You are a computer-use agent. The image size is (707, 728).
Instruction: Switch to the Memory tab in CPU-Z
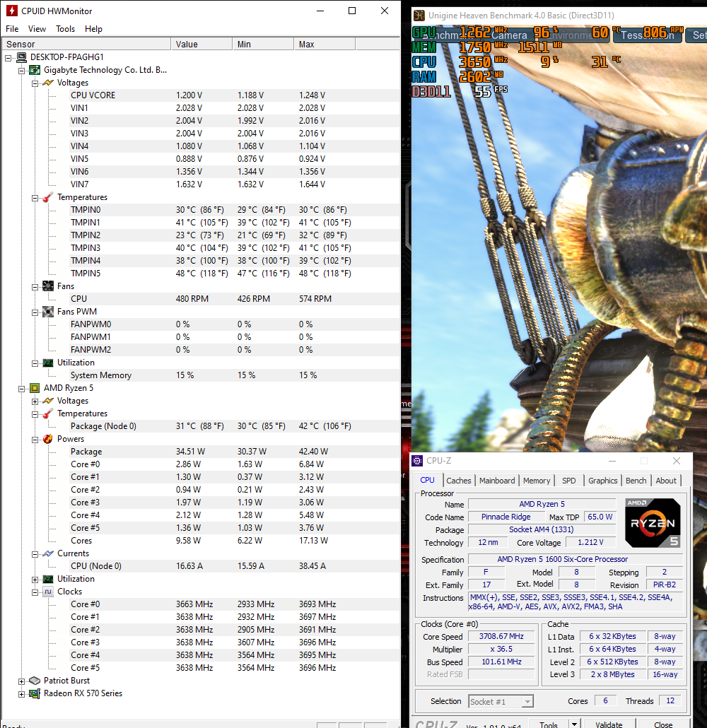[537, 481]
